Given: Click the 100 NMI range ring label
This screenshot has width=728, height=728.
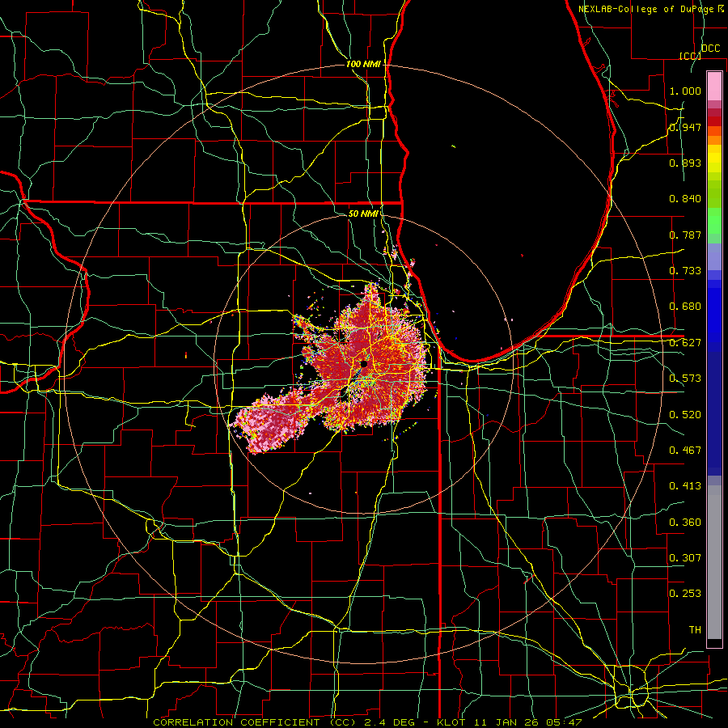Looking at the screenshot, I should (x=363, y=64).
